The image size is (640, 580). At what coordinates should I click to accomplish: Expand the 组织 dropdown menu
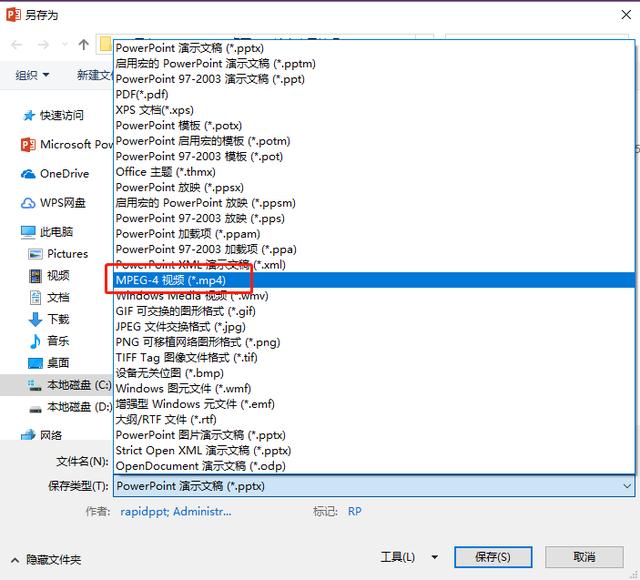32,75
